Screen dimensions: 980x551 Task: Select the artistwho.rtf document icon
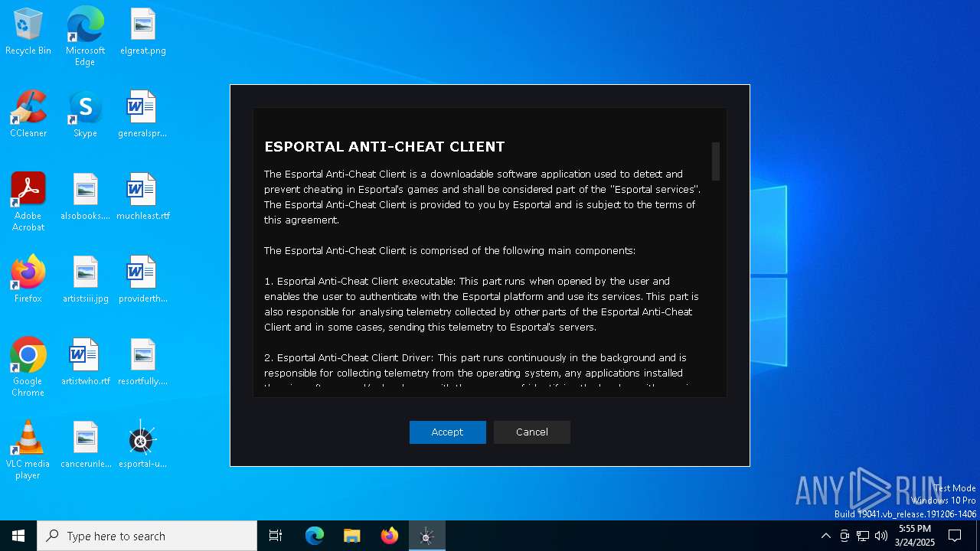pos(85,363)
